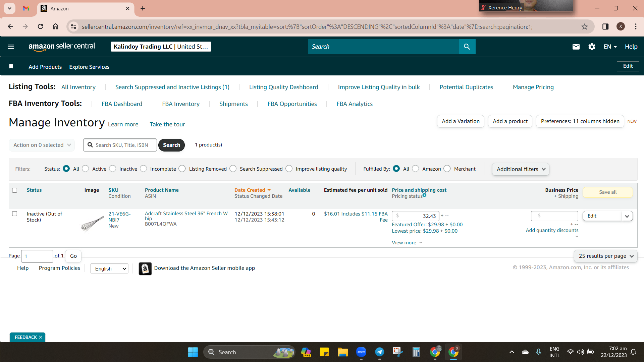The width and height of the screenshot is (644, 362).
Task: Click the black Search button for SKUs
Action: (x=172, y=145)
